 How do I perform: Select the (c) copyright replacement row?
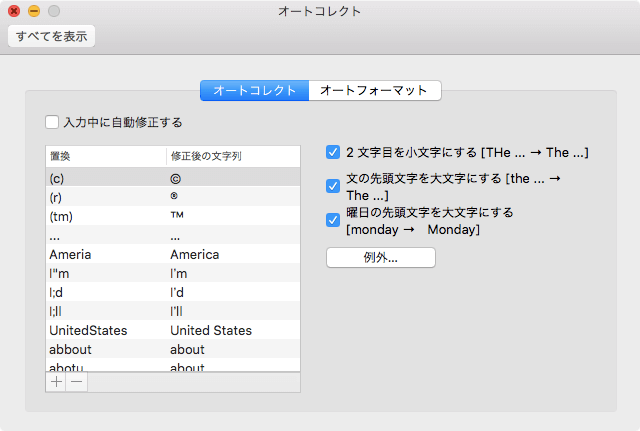(172, 177)
